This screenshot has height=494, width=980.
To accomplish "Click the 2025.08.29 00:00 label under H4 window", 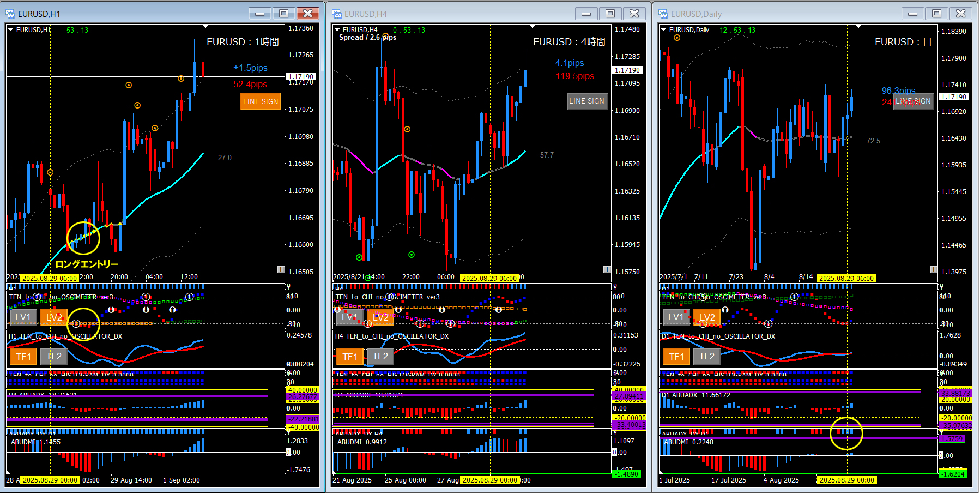I will (x=489, y=480).
